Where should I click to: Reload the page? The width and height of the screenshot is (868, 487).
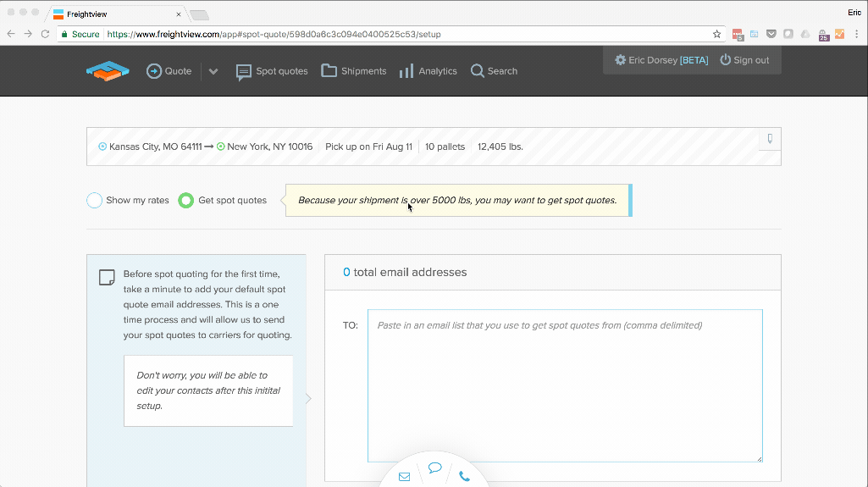click(46, 35)
